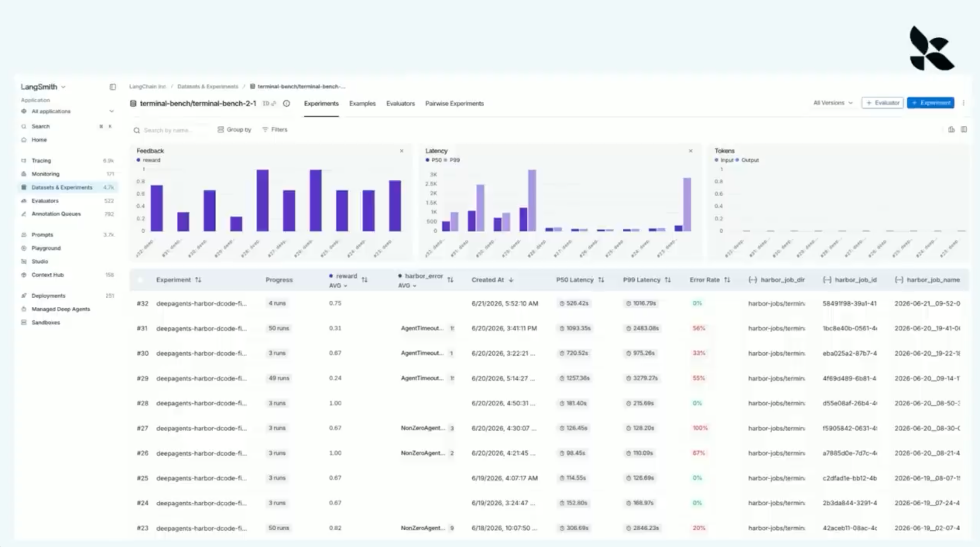Image resolution: width=980 pixels, height=547 pixels.
Task: Switch to the Evaluators tab
Action: pos(400,104)
